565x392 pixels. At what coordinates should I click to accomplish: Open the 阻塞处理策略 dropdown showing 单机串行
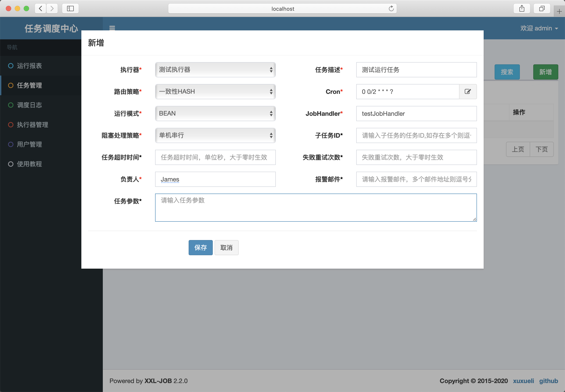[x=215, y=135]
